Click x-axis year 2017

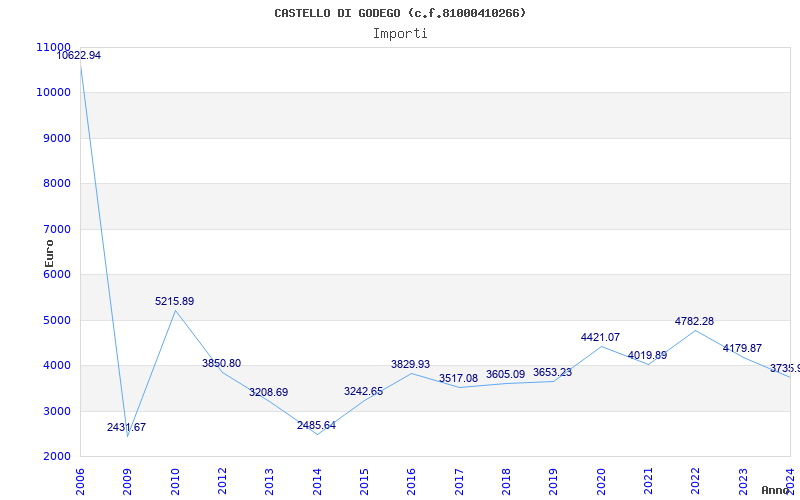click(459, 481)
